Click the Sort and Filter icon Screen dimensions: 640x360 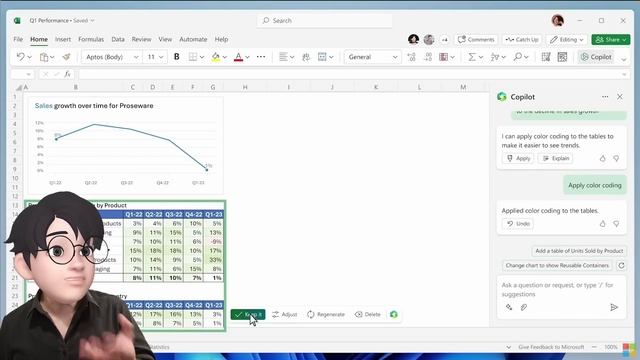(x=495, y=57)
